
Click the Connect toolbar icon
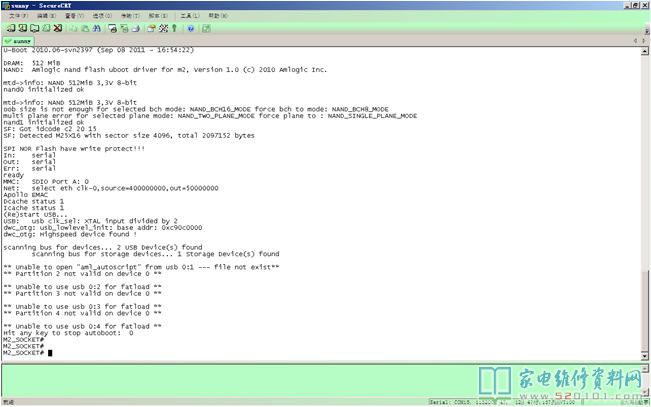tap(11, 28)
